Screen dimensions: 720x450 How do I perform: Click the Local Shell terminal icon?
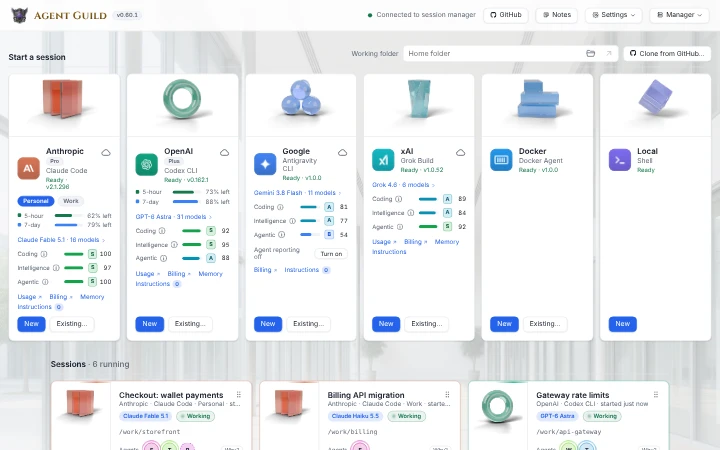pos(620,160)
